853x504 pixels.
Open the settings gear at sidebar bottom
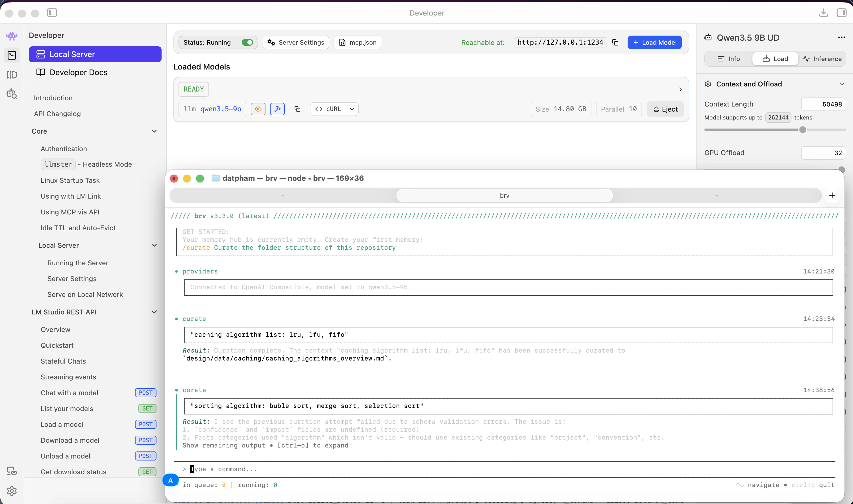pos(12,491)
